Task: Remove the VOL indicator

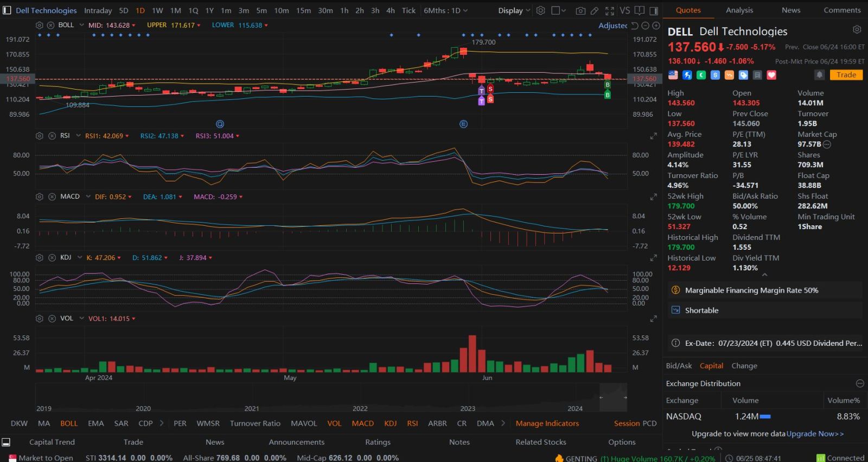Action: click(52, 319)
